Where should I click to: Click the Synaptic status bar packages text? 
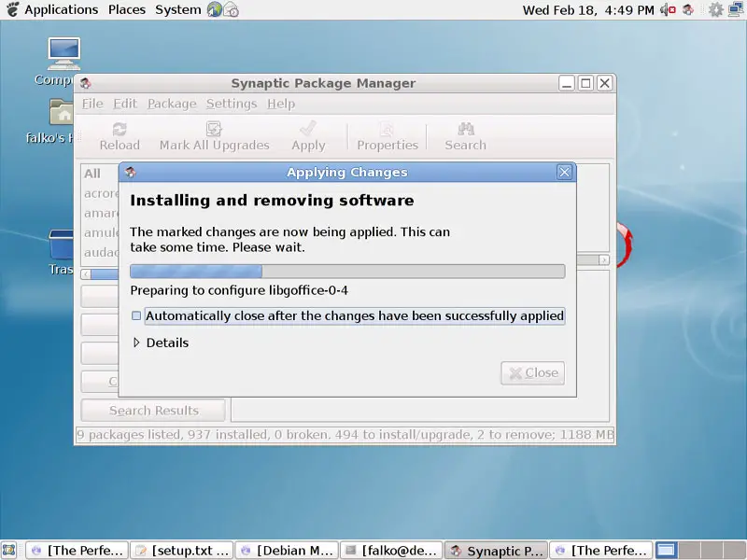coord(345,434)
